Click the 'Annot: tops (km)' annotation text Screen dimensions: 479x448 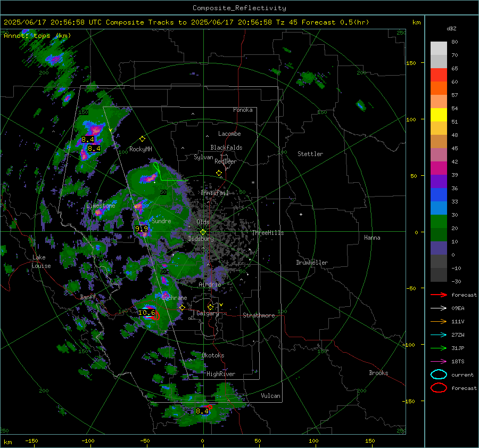click(x=37, y=36)
